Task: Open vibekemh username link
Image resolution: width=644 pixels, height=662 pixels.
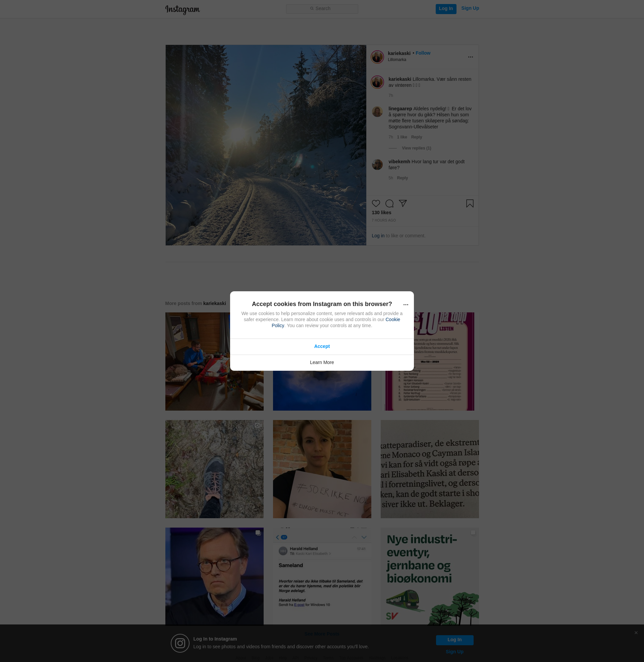Action: (399, 162)
